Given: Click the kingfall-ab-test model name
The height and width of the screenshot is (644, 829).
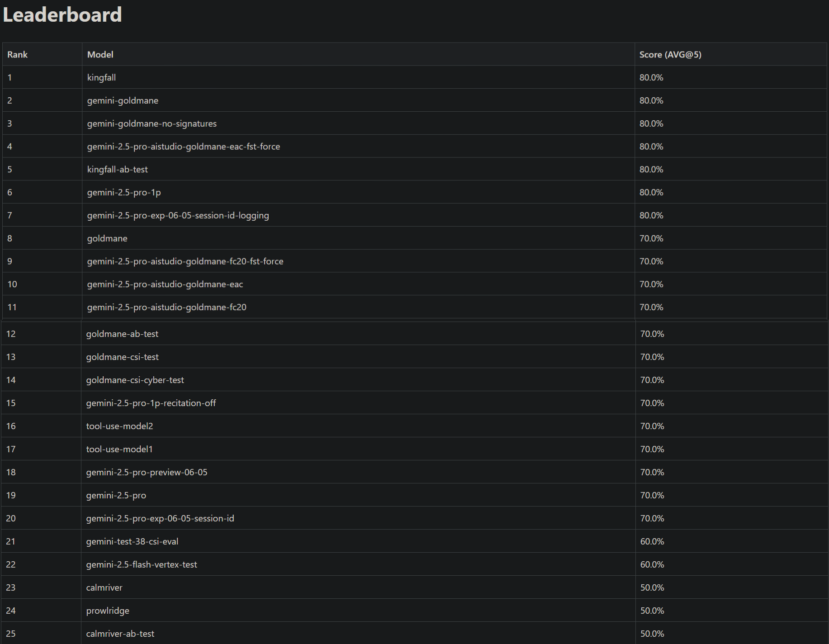Looking at the screenshot, I should (x=117, y=170).
